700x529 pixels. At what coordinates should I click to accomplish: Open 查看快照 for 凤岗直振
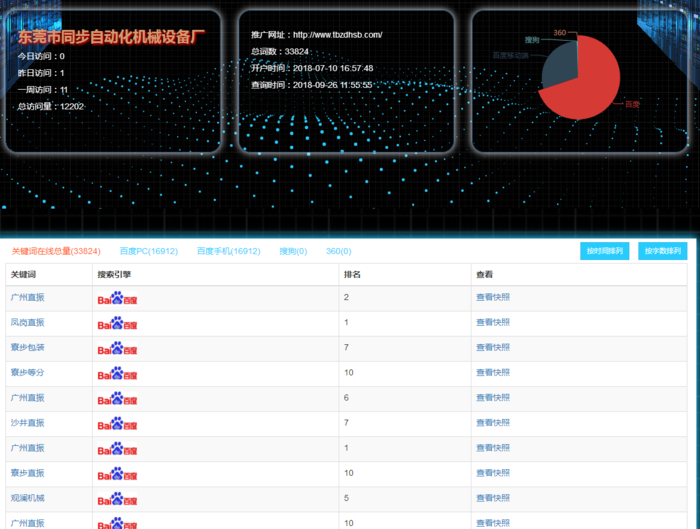pos(493,322)
